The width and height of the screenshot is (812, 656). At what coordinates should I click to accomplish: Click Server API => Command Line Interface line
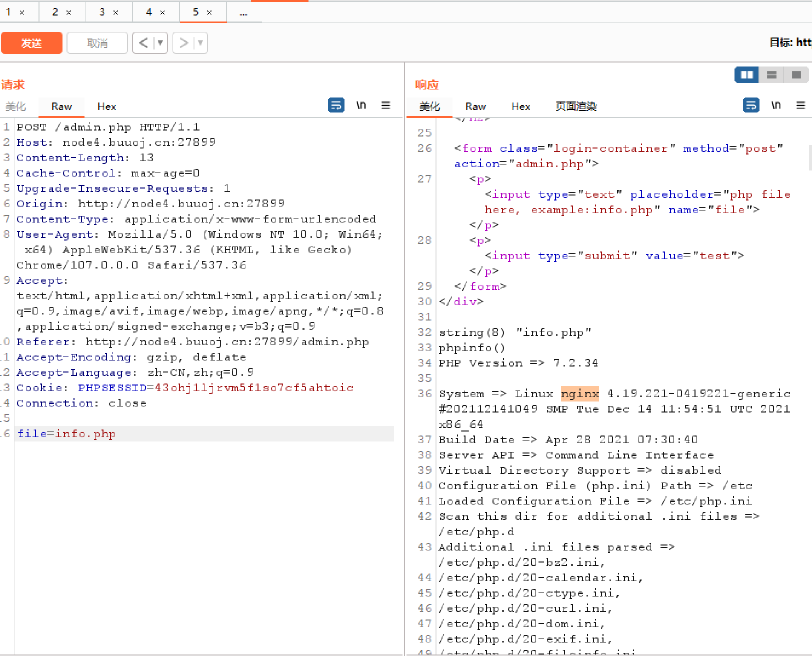(x=576, y=455)
